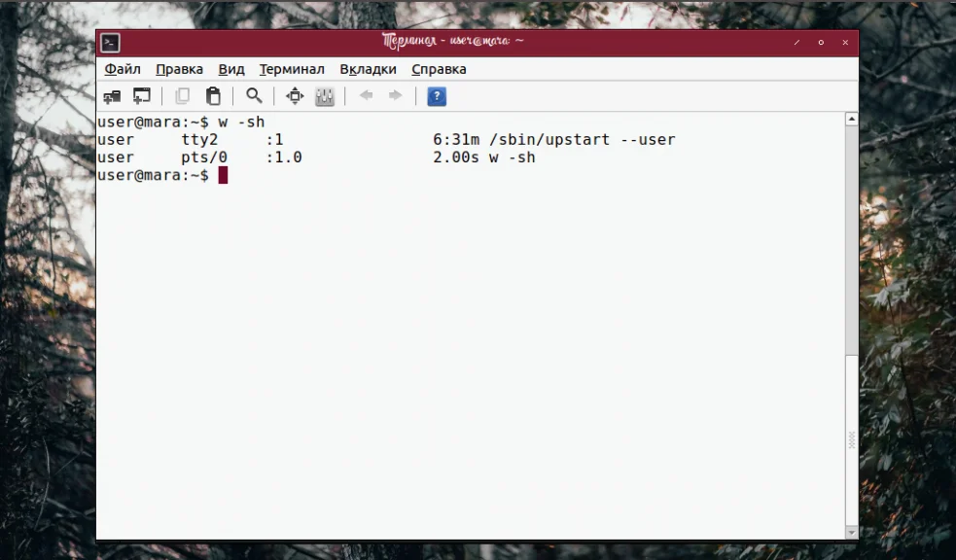Open the Терминал menu
This screenshot has height=560, width=956.
(292, 69)
